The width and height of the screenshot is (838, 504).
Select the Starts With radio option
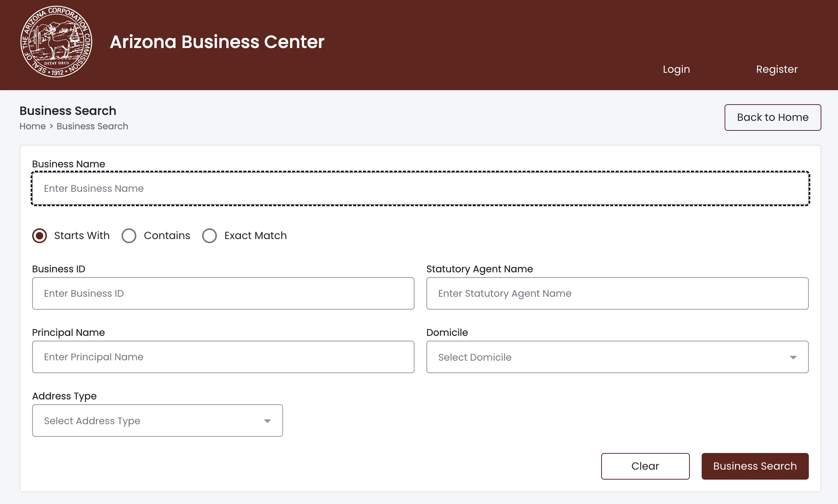tap(40, 235)
